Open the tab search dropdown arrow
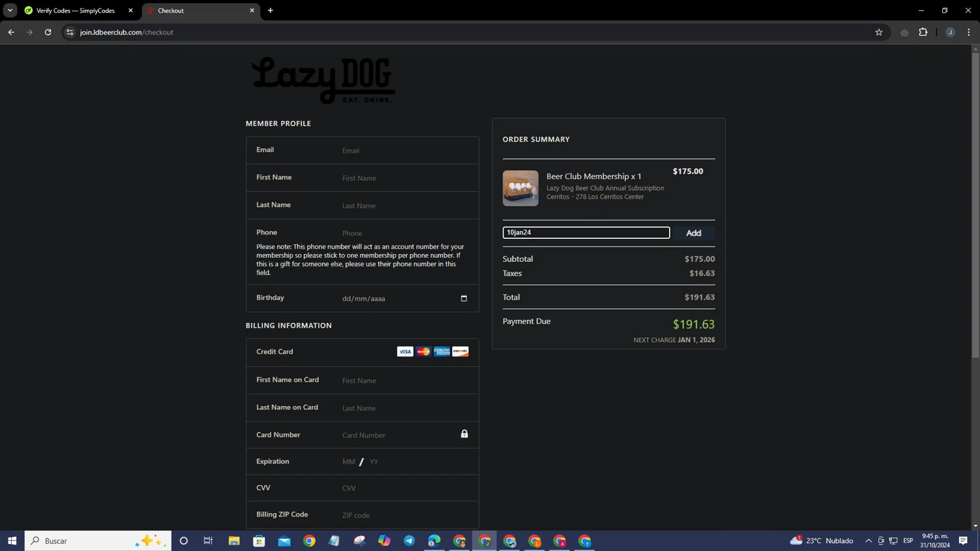980x551 pixels. (x=10, y=10)
